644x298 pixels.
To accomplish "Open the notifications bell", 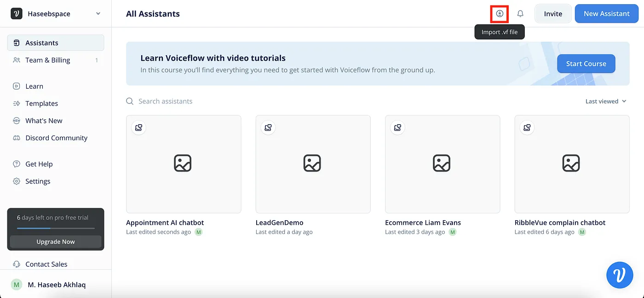I will pyautogui.click(x=520, y=14).
